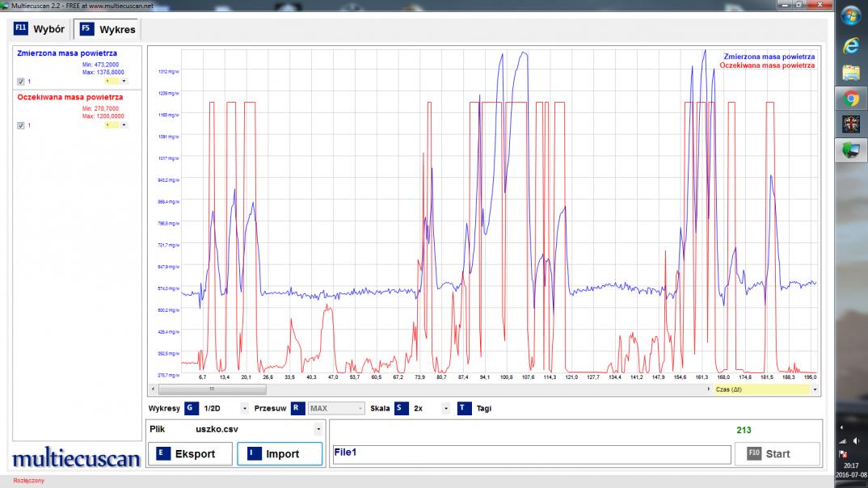Select the Wykres tab

107,29
